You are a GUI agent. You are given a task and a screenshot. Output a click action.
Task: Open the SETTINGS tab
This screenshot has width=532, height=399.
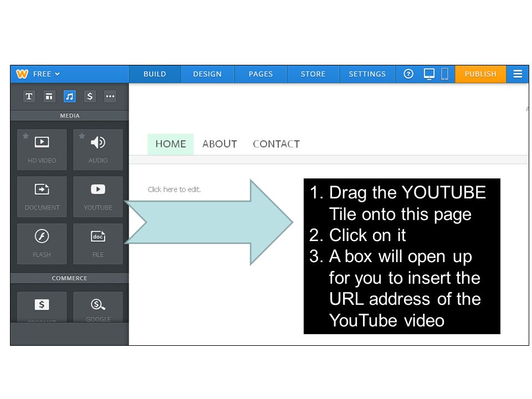click(367, 74)
